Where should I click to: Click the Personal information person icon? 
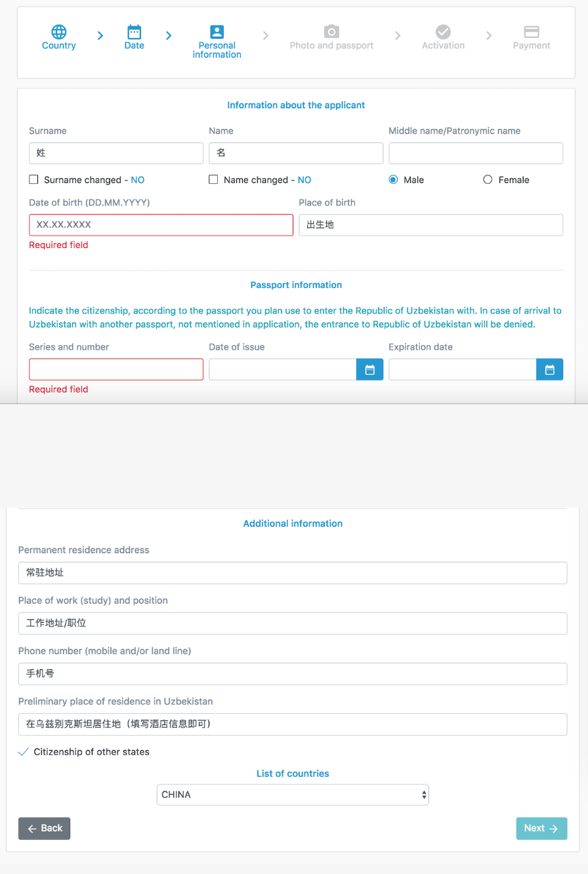(217, 31)
